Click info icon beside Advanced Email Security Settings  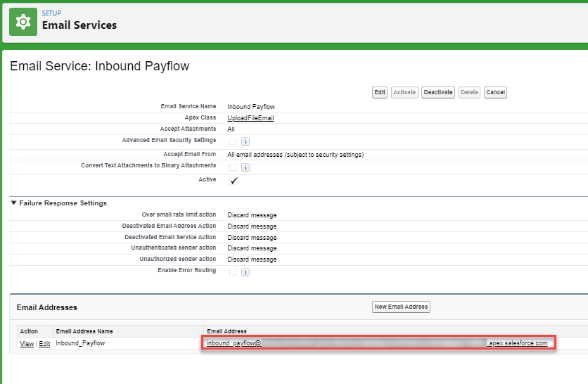(x=245, y=142)
